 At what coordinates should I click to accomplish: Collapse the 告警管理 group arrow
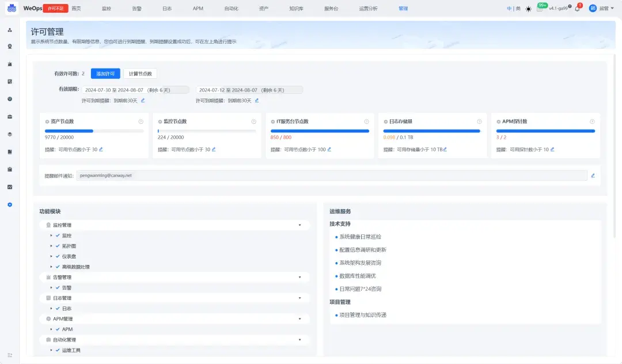pos(300,277)
